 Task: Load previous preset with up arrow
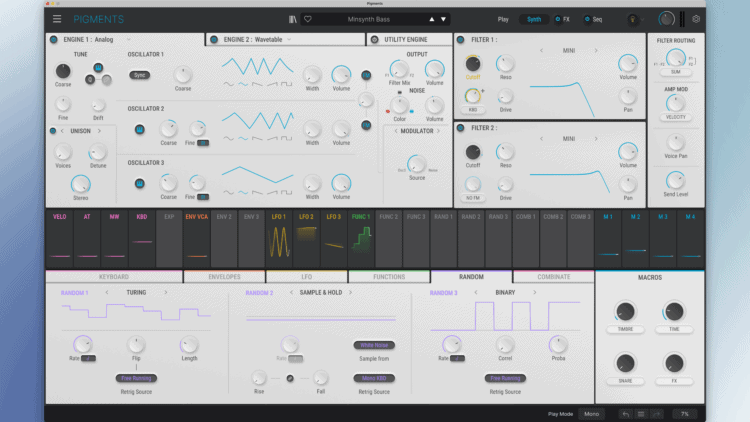431,19
